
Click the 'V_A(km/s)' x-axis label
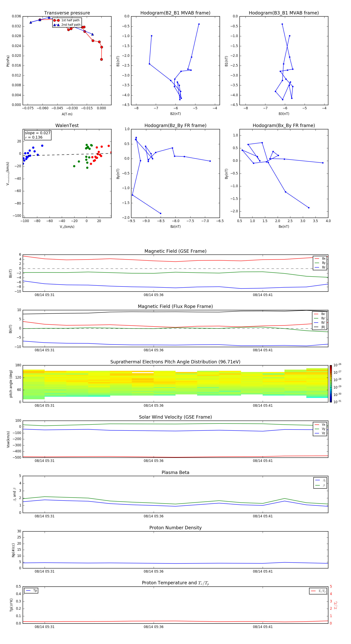[67, 227]
